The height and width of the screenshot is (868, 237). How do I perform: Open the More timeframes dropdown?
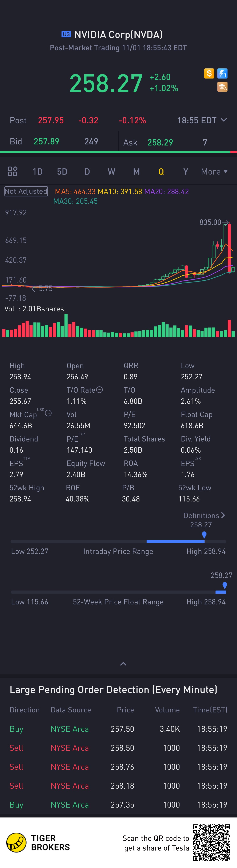214,172
